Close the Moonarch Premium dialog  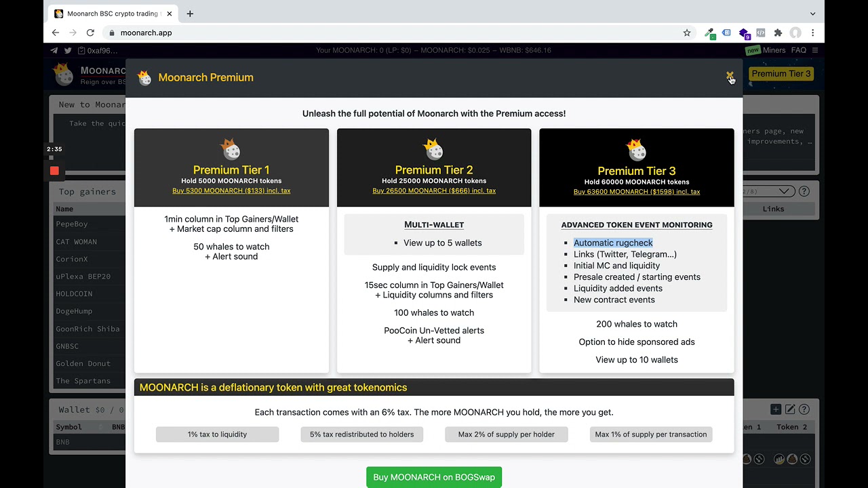tap(730, 76)
